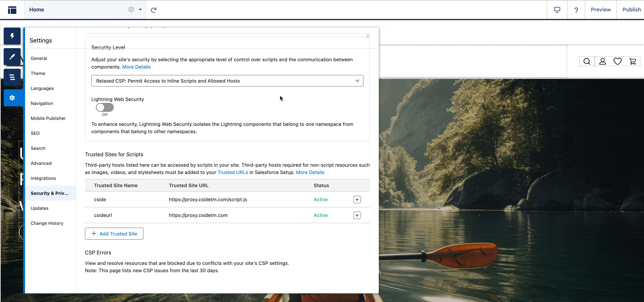Open the wishlist heart icon
Screen dimensions: 644x302
point(617,61)
